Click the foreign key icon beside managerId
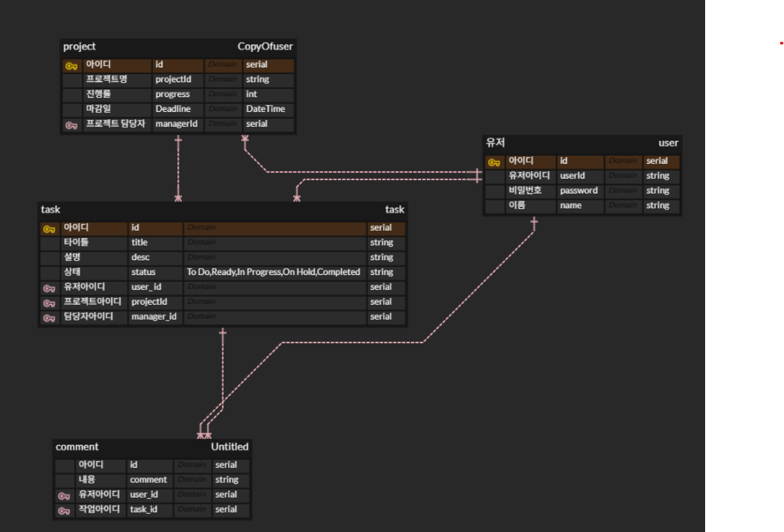The width and height of the screenshot is (784, 532). [71, 125]
